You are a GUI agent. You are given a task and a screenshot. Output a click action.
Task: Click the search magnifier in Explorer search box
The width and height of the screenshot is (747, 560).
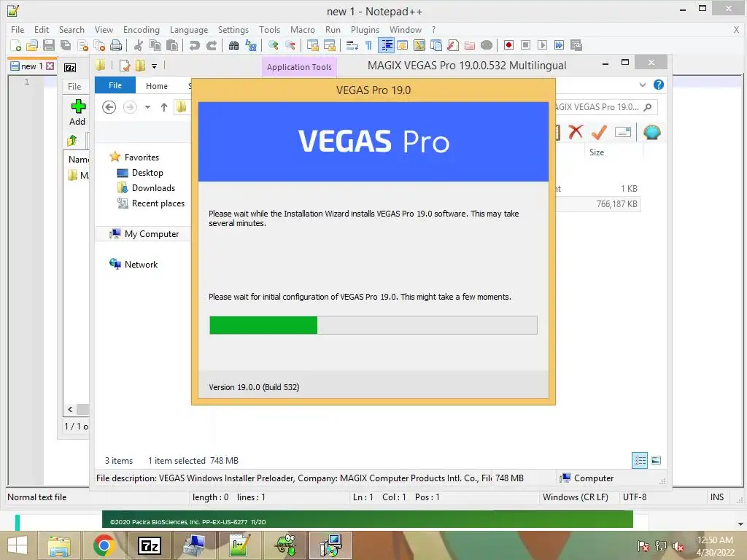click(x=648, y=107)
